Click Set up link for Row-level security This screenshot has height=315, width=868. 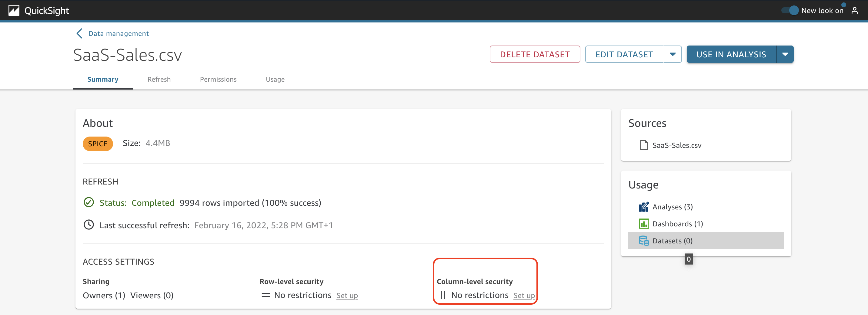pos(347,296)
